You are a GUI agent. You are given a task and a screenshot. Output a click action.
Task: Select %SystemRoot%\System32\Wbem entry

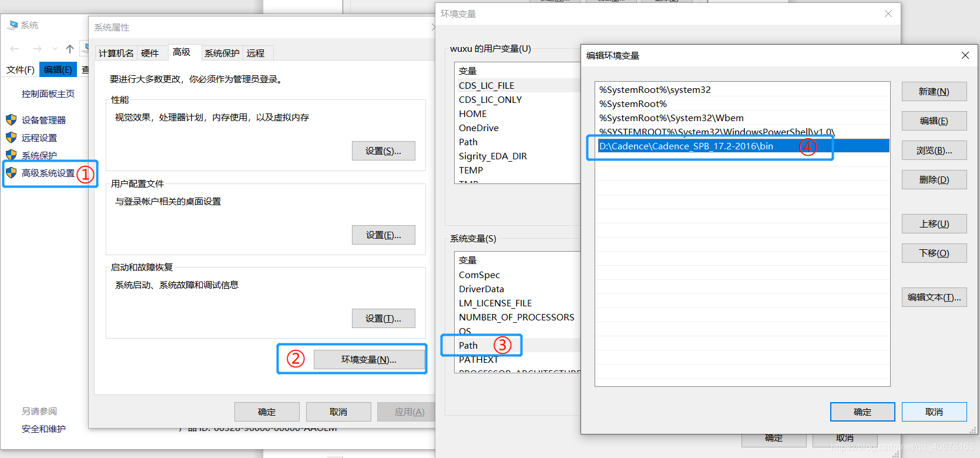(x=743, y=118)
